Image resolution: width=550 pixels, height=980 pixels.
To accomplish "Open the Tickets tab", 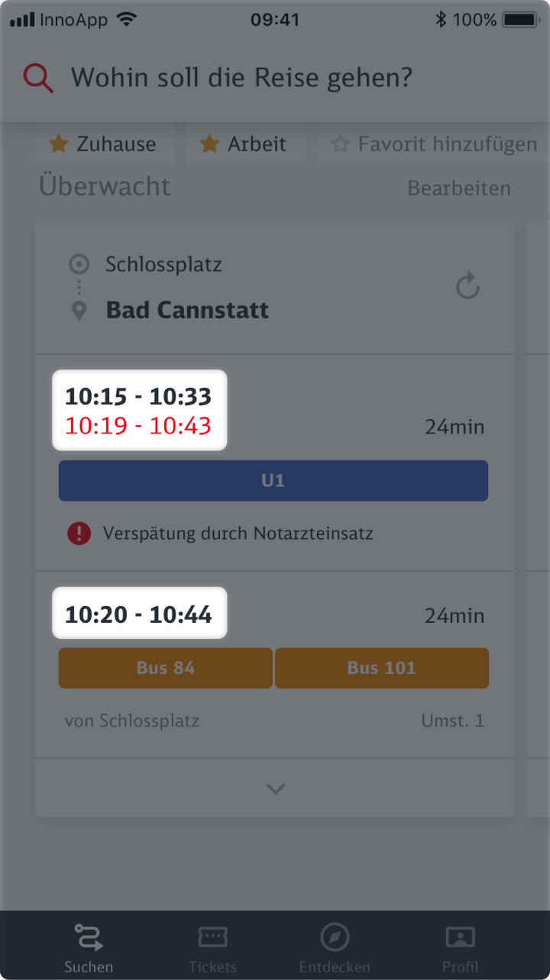I will click(212, 949).
